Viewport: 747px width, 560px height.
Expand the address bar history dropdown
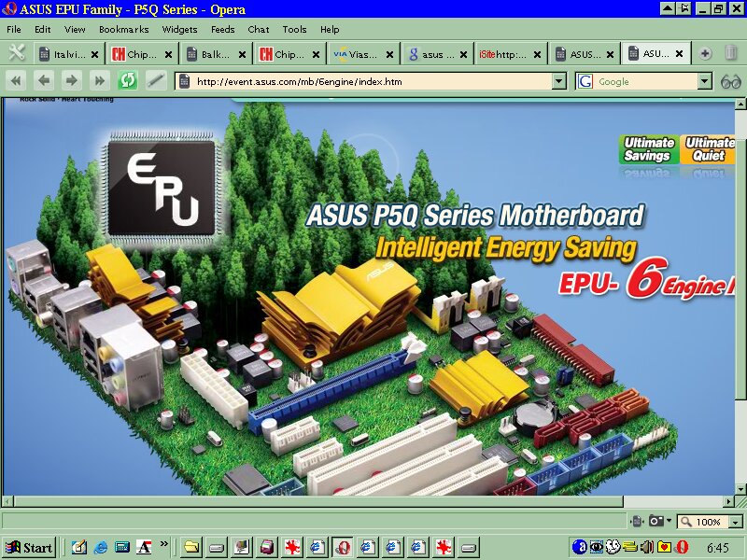(x=559, y=81)
